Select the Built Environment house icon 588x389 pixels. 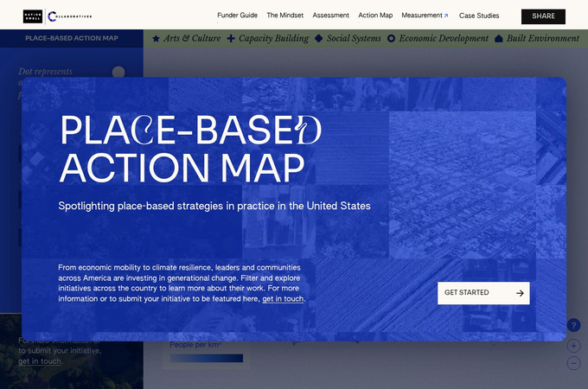tap(499, 39)
